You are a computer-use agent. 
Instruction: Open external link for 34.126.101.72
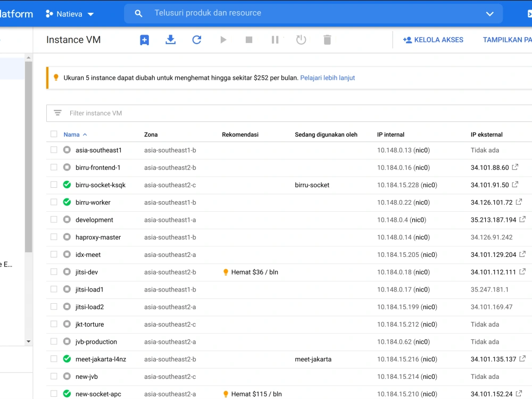point(519,202)
